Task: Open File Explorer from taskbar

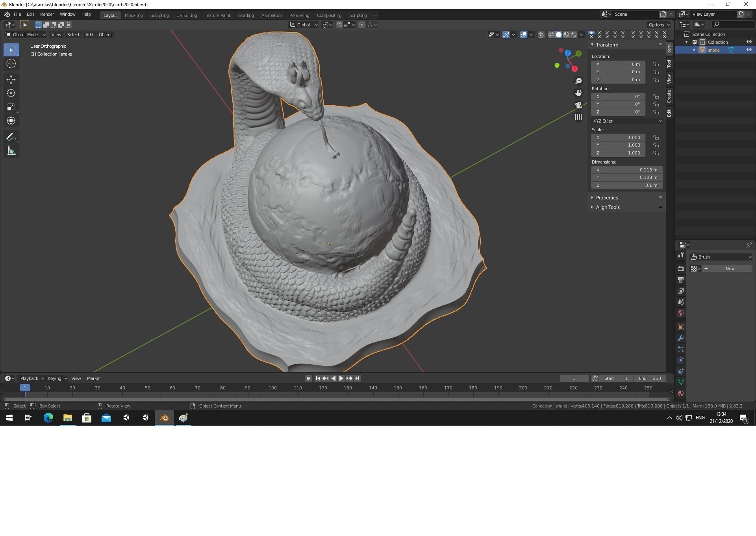Action: 68,418
